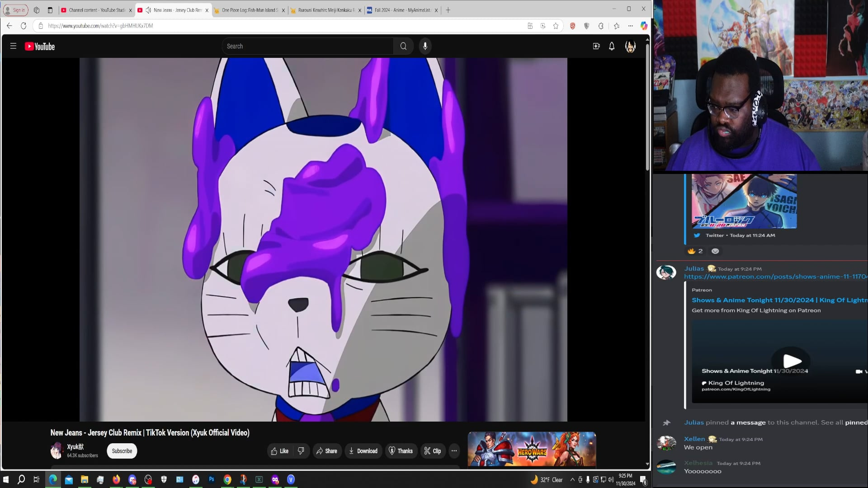View site information lock icon
The image size is (868, 488).
pos(41,26)
